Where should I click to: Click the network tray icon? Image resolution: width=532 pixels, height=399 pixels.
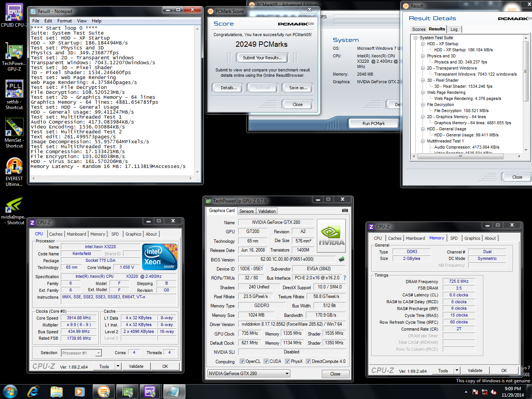pyautogui.click(x=484, y=392)
